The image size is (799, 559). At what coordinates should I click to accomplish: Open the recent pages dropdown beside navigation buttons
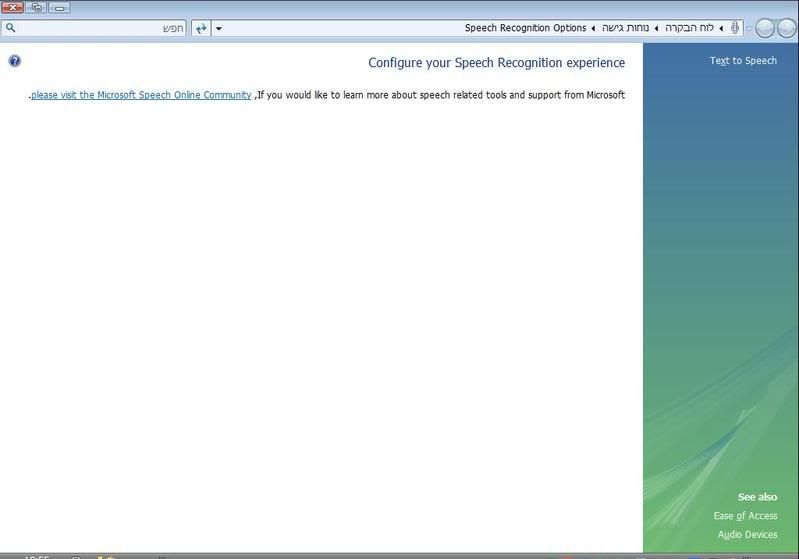point(749,29)
